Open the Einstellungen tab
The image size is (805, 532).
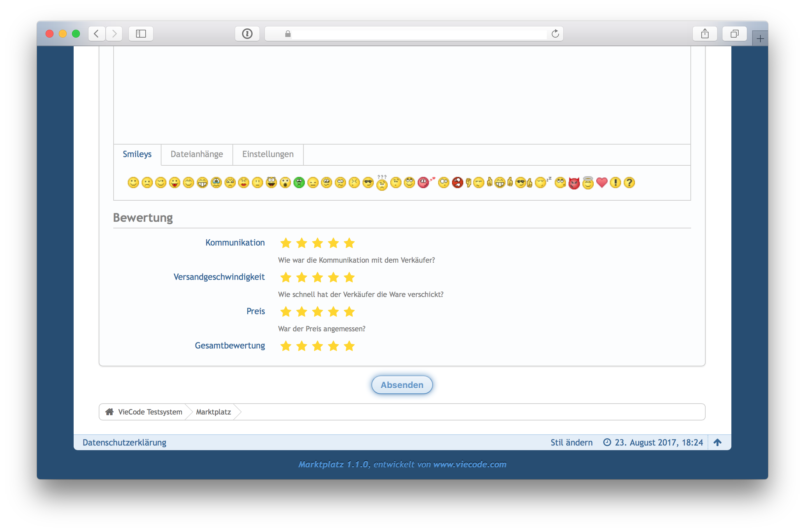[268, 154]
